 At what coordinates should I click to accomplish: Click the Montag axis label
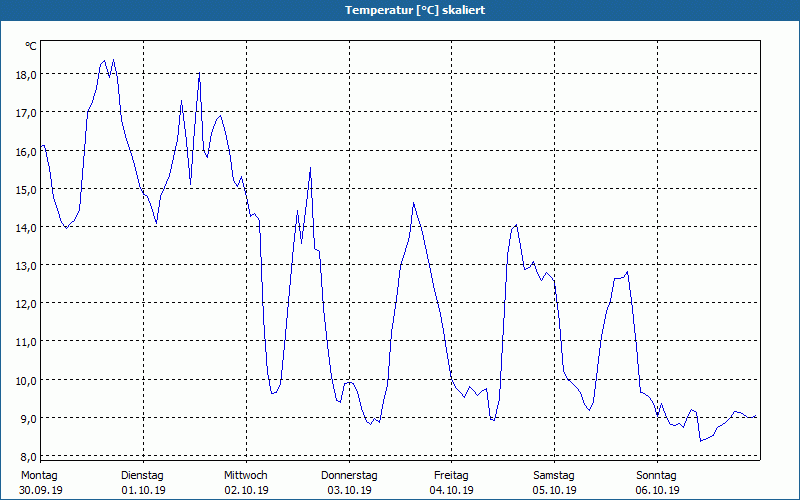point(39,476)
